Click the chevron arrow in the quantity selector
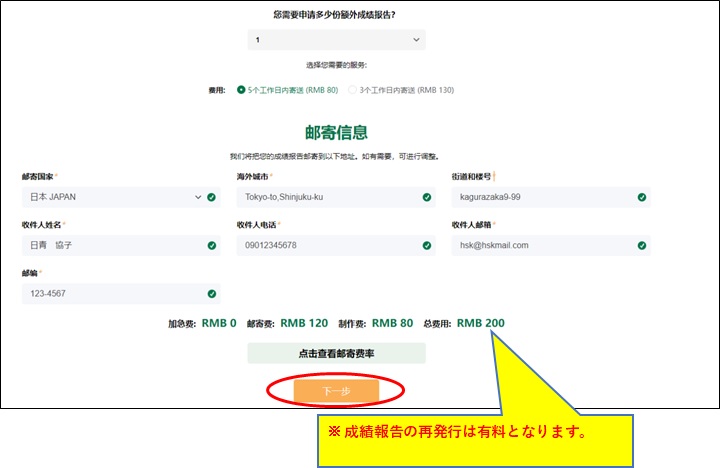720x468 pixels. click(x=416, y=40)
